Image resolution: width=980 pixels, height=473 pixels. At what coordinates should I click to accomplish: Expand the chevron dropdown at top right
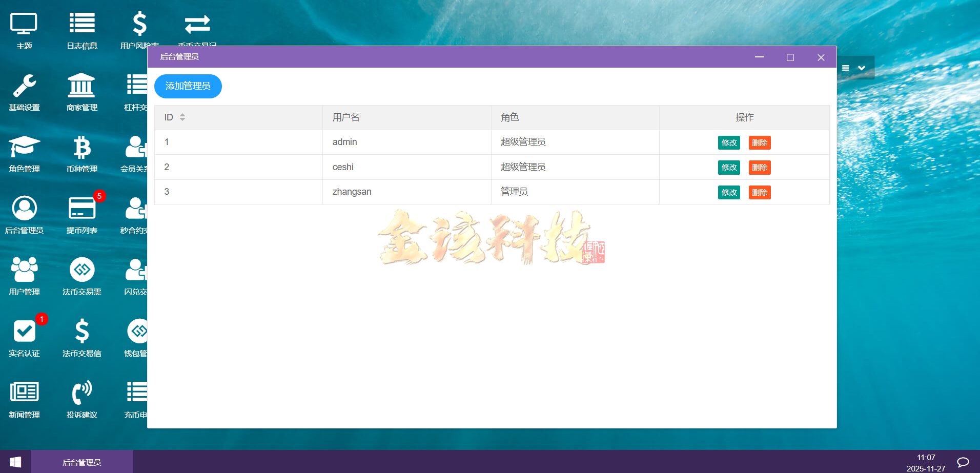[862, 67]
